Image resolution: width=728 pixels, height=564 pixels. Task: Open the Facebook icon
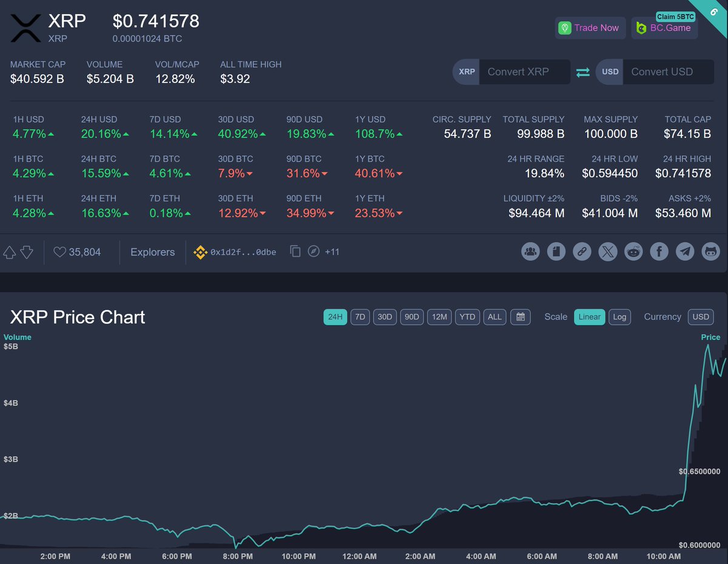659,252
